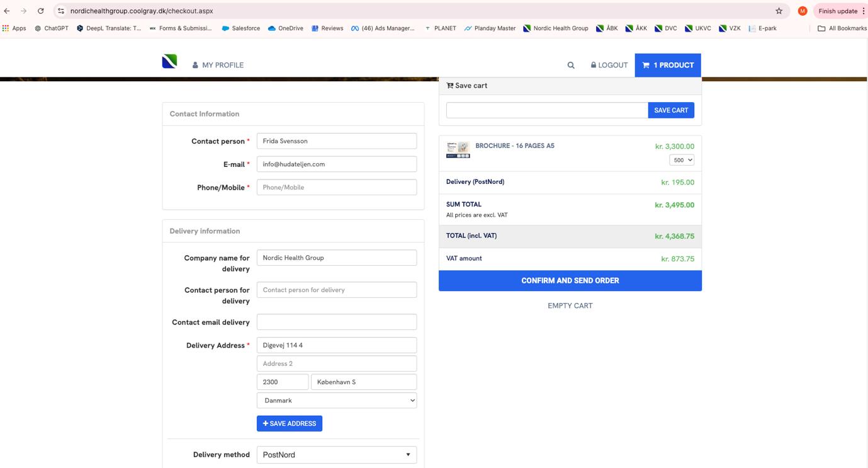Click the SAVE CART button
This screenshot has height=468, width=868.
tap(671, 110)
